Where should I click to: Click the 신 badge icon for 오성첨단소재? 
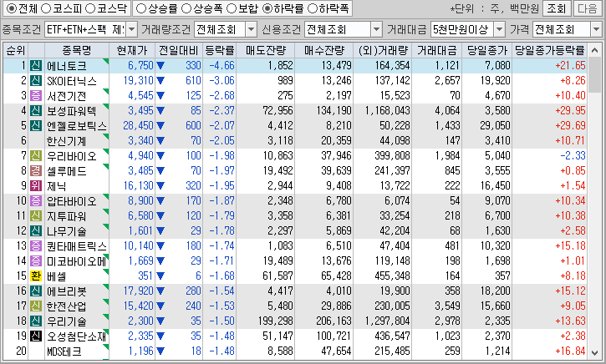tap(36, 336)
